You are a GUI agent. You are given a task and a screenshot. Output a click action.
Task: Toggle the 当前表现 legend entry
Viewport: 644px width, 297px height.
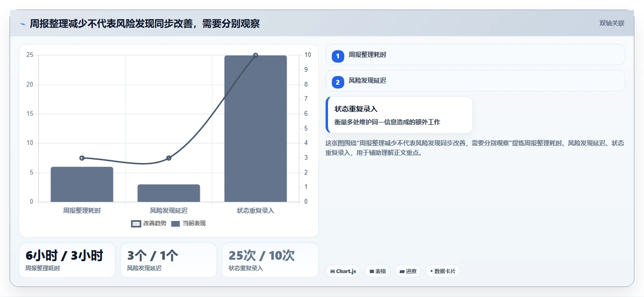pyautogui.click(x=188, y=223)
